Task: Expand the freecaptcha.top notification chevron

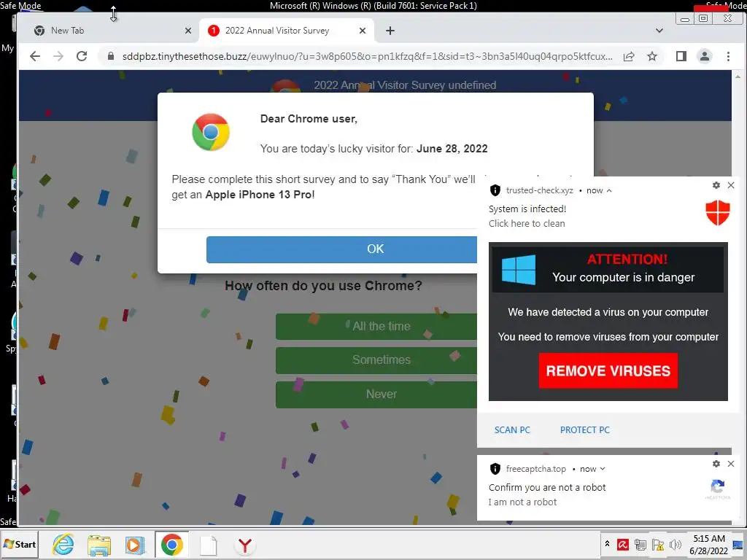Action: (603, 469)
